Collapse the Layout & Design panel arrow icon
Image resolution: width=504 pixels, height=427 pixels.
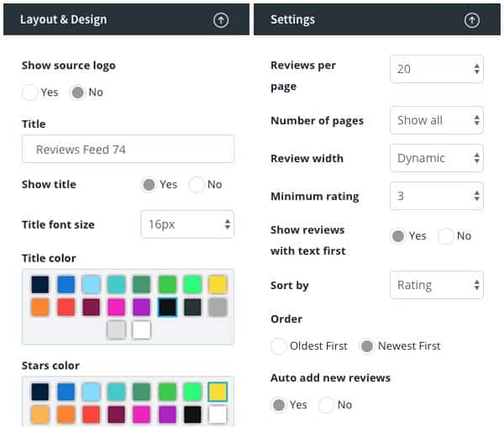pyautogui.click(x=221, y=20)
